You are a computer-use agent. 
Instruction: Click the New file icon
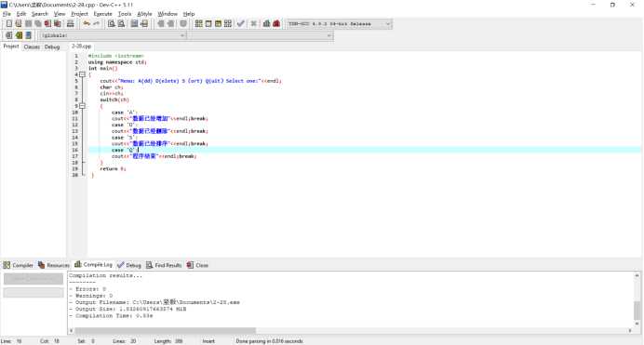tap(9, 24)
